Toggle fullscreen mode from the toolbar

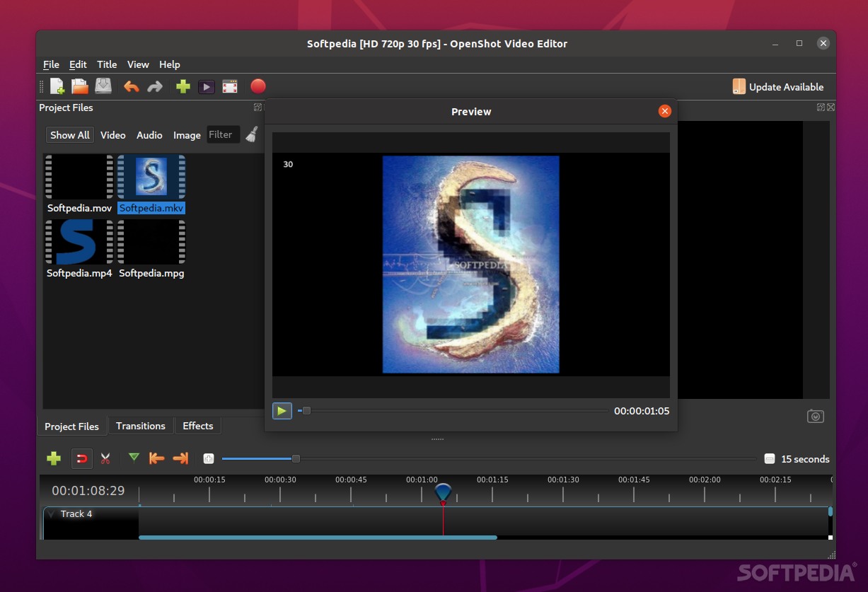(x=229, y=86)
